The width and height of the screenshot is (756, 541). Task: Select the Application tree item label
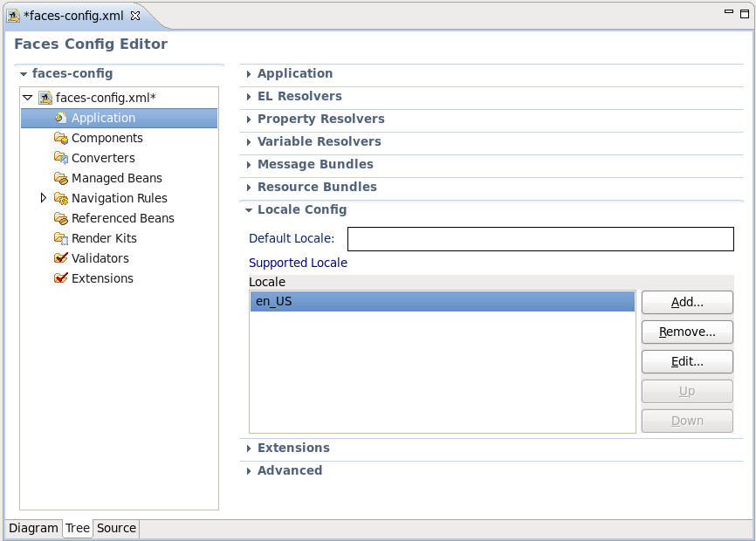coord(103,118)
